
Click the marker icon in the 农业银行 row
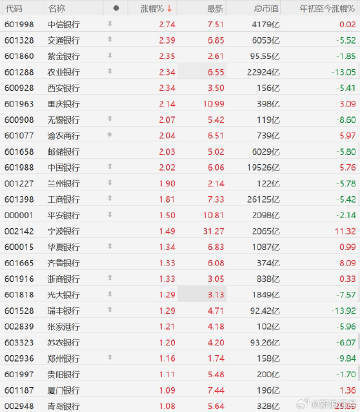tap(110, 71)
